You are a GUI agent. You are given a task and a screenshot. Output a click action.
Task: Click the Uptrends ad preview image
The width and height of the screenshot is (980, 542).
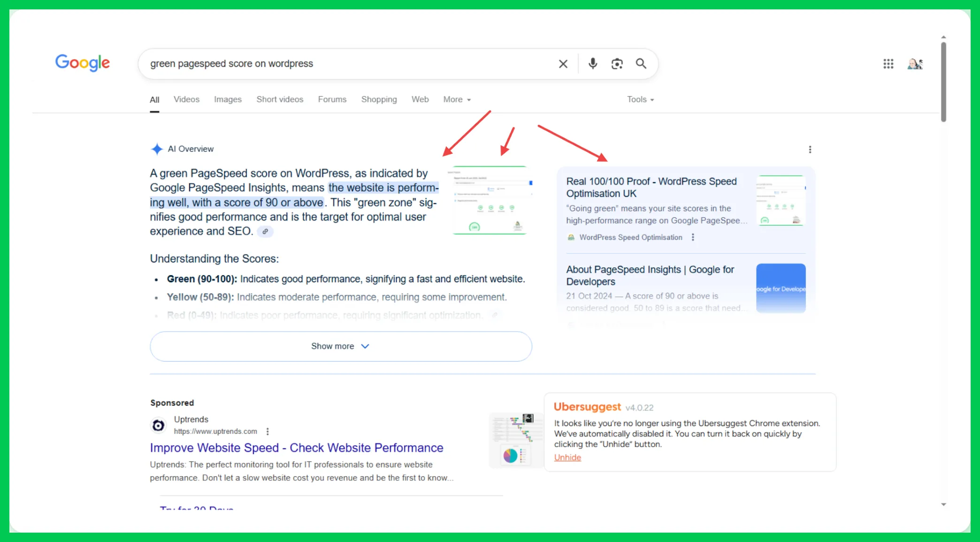click(515, 440)
